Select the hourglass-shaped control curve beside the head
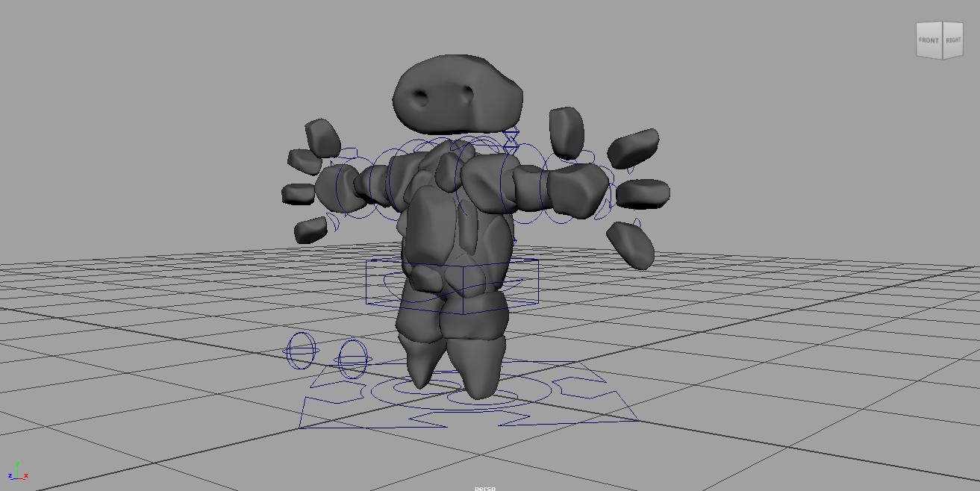The width and height of the screenshot is (980, 491). pyautogui.click(x=511, y=139)
